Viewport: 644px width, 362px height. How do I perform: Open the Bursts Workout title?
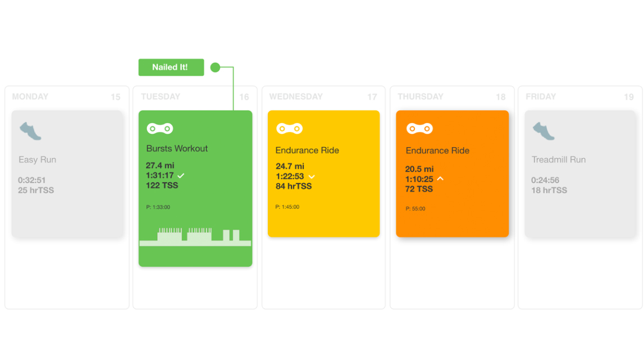click(177, 149)
